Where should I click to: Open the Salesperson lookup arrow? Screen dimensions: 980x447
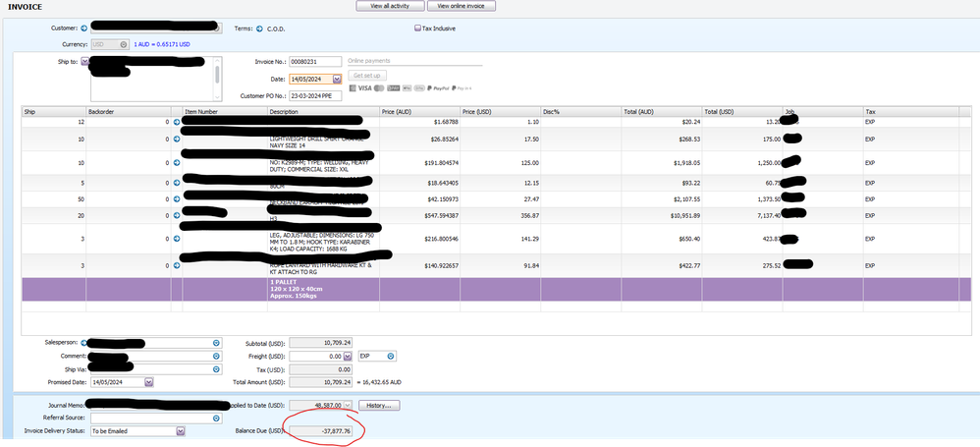click(x=215, y=343)
